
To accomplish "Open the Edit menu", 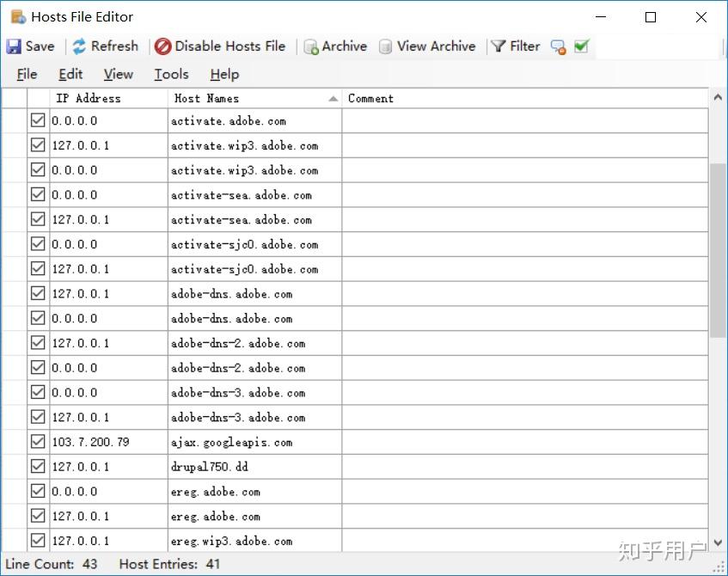I will point(70,74).
